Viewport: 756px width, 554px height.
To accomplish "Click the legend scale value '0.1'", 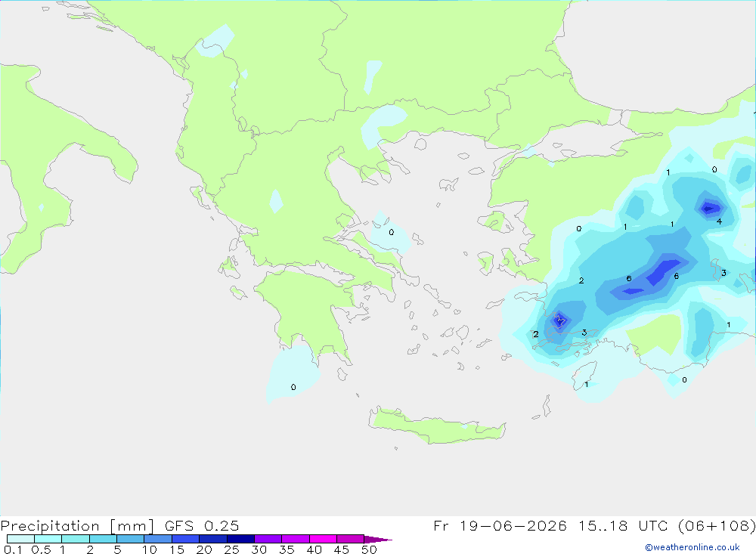I will [13, 549].
